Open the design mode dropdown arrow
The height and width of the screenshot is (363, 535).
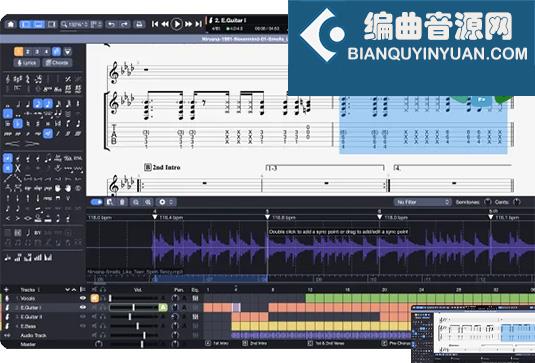click(68, 52)
